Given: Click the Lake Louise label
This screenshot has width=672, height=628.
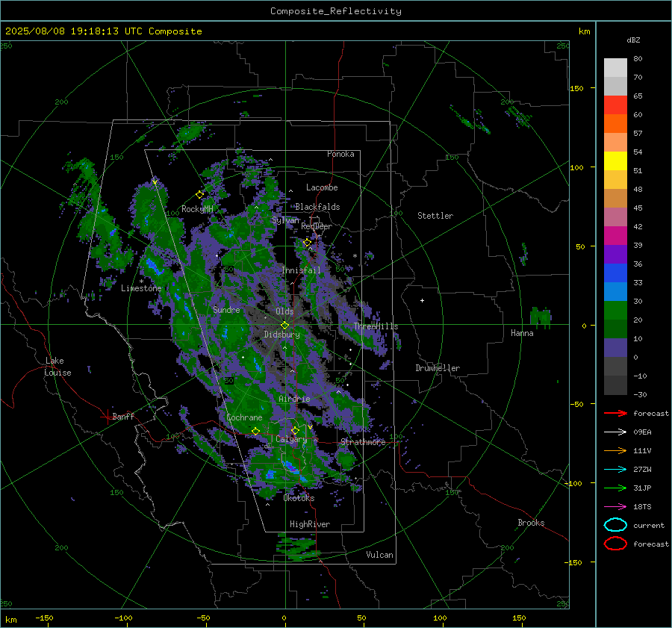Looking at the screenshot, I should click(x=57, y=367).
